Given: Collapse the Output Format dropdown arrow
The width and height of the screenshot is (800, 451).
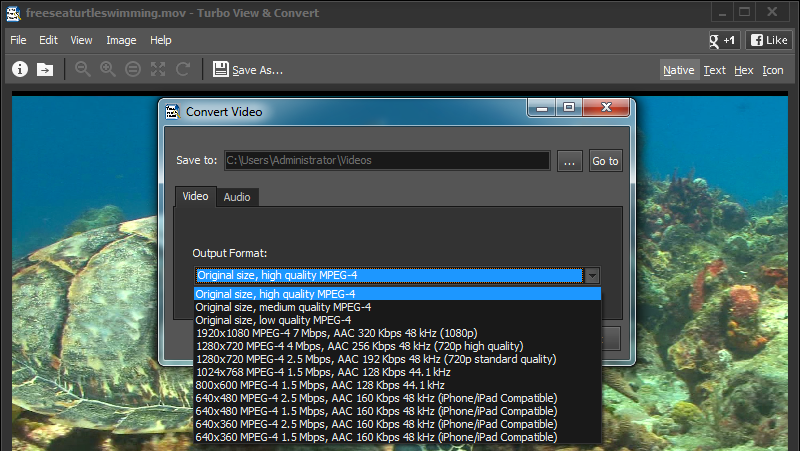Looking at the screenshot, I should 592,275.
